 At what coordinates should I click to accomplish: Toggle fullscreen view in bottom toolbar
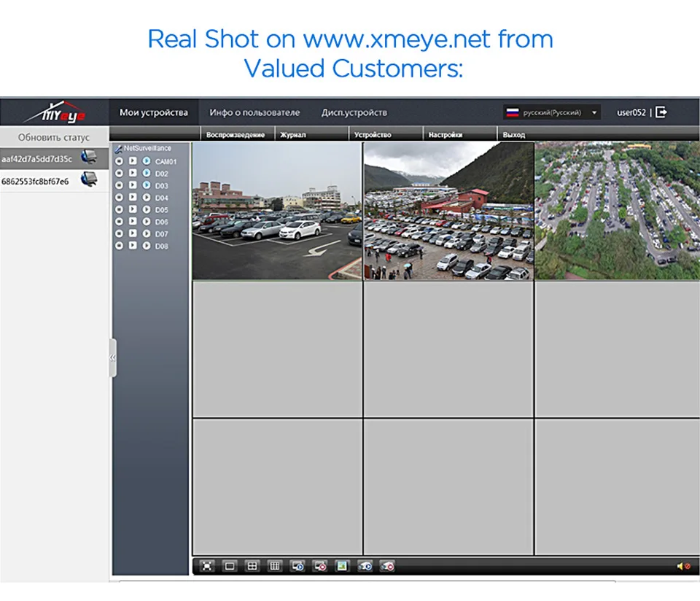pos(207,566)
